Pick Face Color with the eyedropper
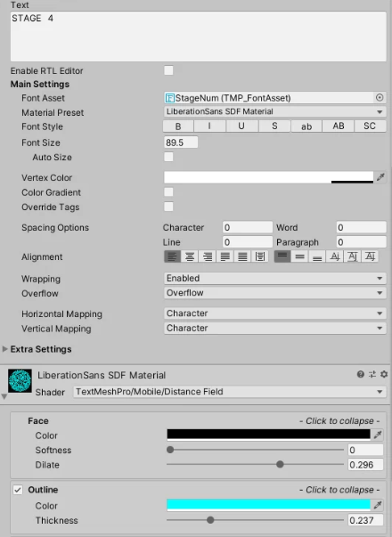392x537 pixels. click(x=378, y=435)
